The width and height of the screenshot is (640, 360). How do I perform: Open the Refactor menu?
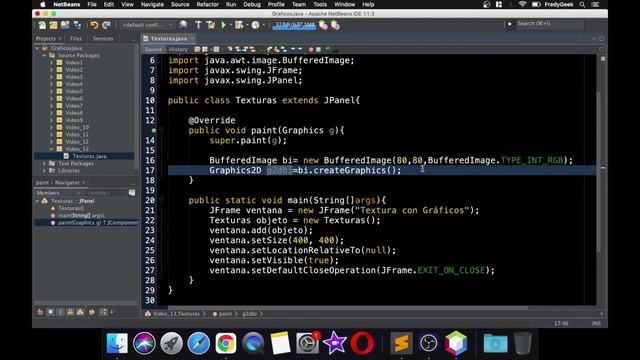pos(207,4)
